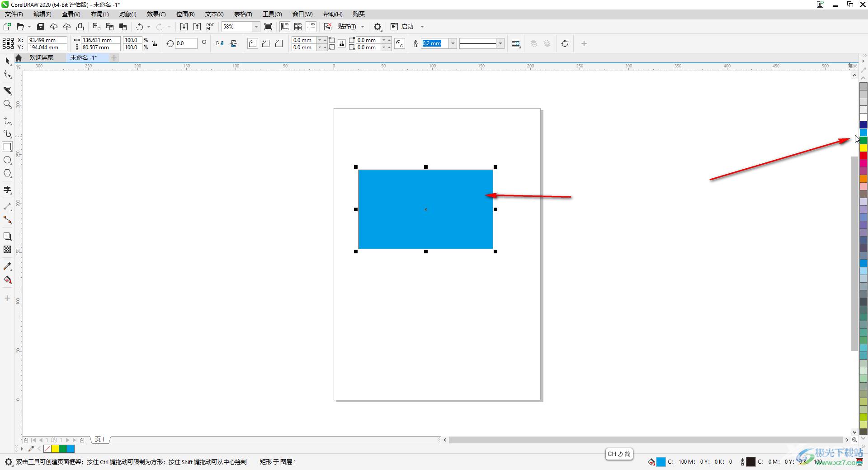
Task: Click the Full-screen preview icon
Action: pyautogui.click(x=268, y=27)
